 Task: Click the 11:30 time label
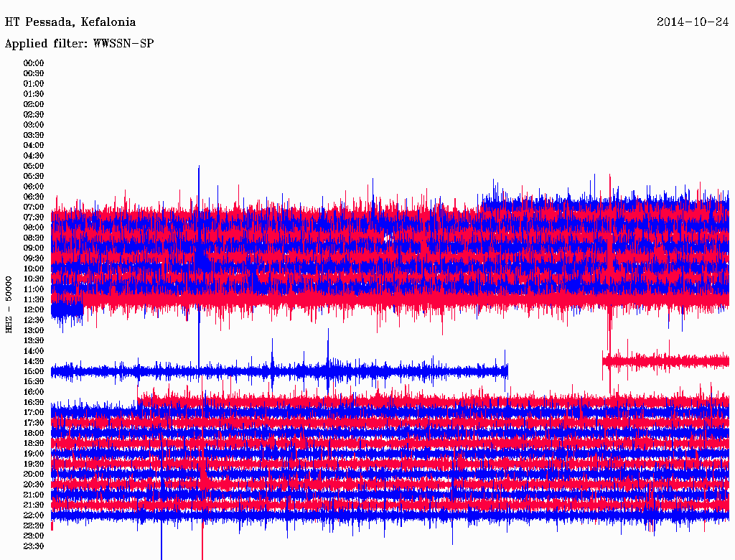(34, 299)
